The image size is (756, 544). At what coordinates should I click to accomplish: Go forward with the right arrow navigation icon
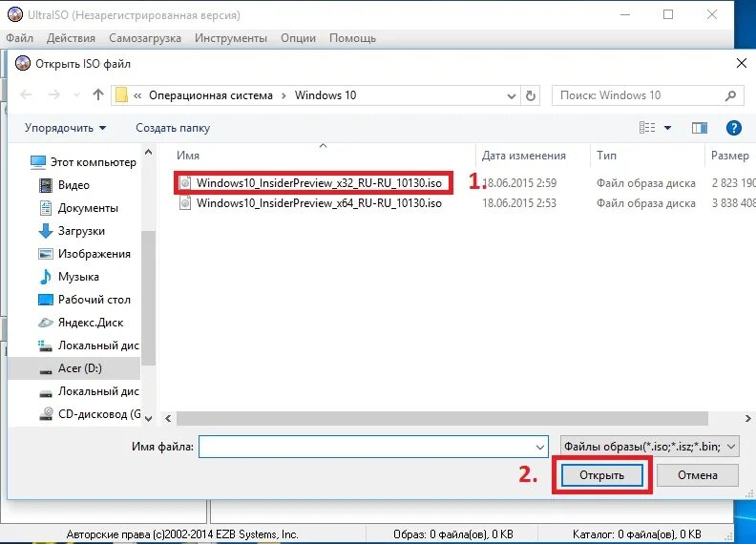(54, 95)
